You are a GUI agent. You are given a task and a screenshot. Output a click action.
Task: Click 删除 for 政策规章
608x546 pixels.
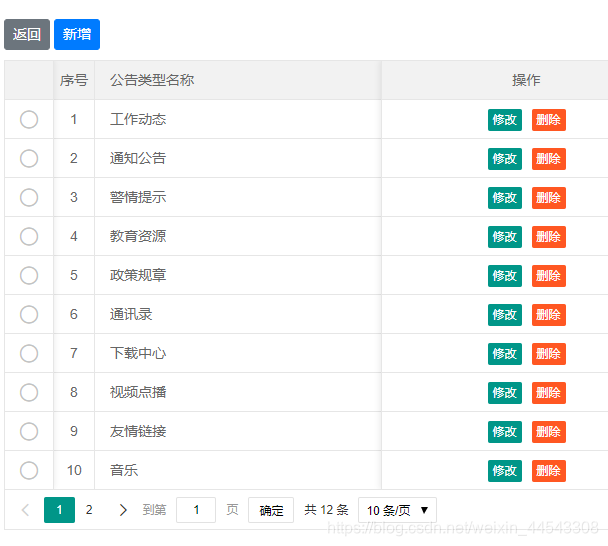(x=549, y=276)
